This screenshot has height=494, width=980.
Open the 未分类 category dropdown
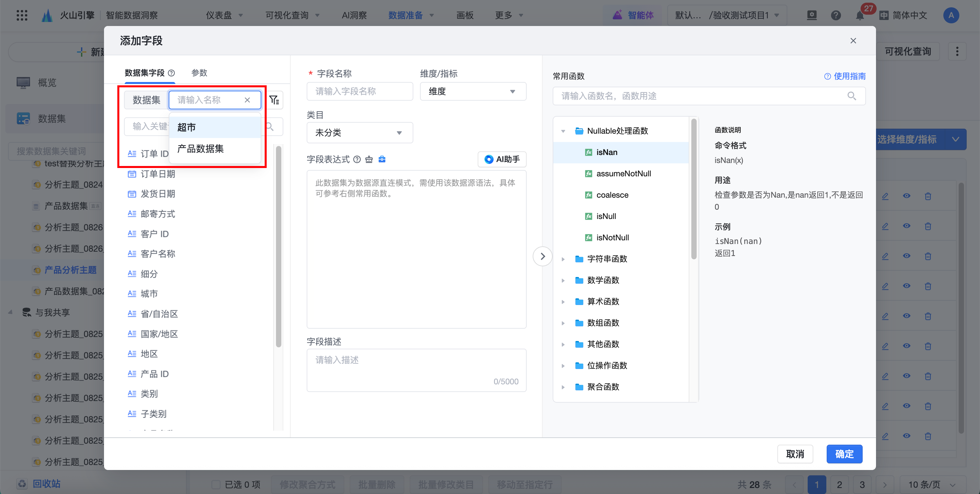[360, 133]
